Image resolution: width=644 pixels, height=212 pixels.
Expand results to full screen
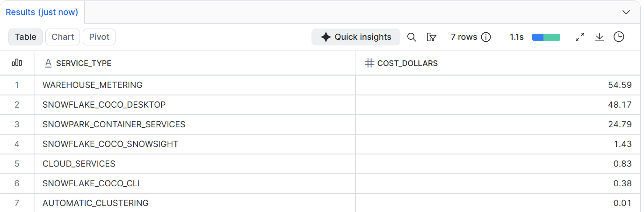click(580, 37)
